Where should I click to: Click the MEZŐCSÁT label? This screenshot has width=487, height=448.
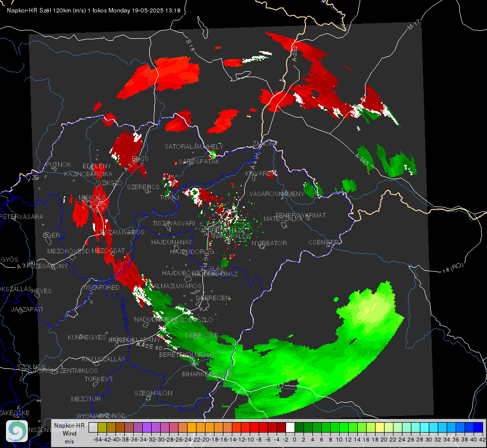(x=108, y=250)
